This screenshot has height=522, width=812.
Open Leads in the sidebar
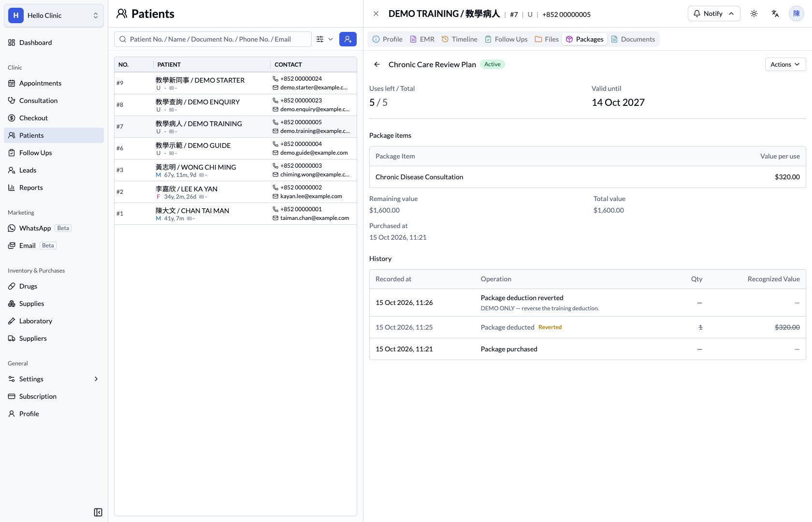click(54, 170)
